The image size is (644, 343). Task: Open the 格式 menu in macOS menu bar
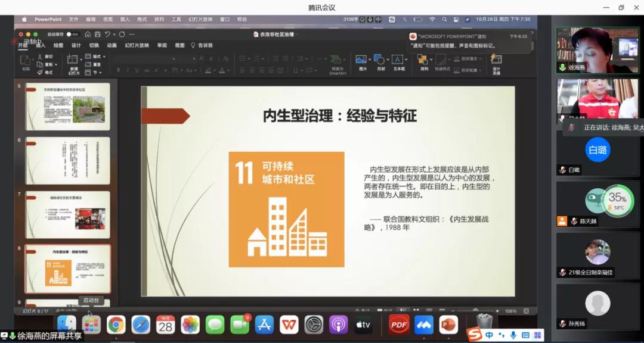pos(142,19)
